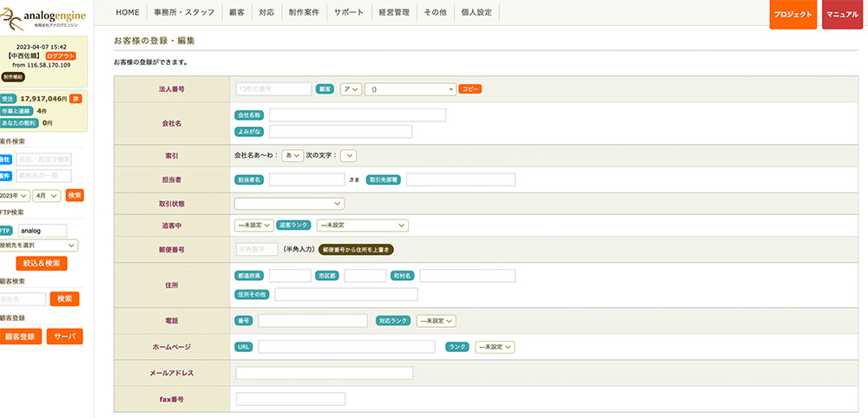This screenshot has height=418, width=868.
Task: Click the orange コピー button
Action: 470,89
